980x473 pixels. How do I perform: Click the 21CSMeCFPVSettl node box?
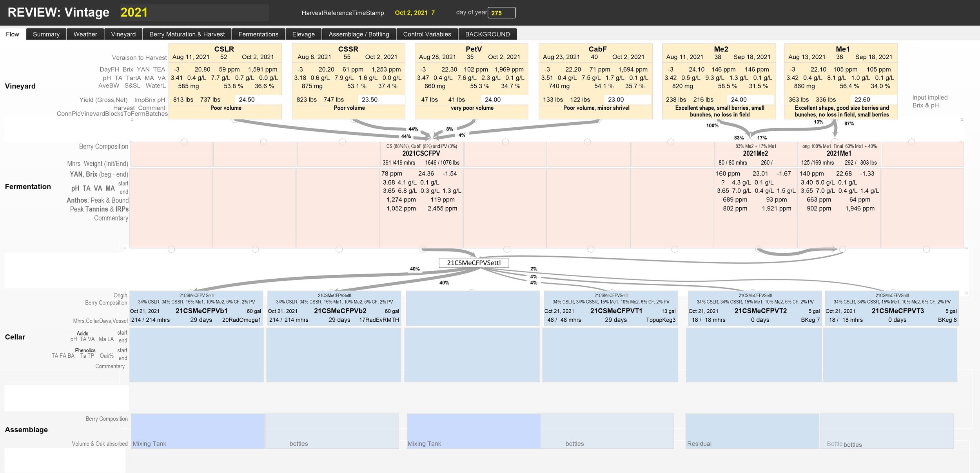click(x=474, y=263)
